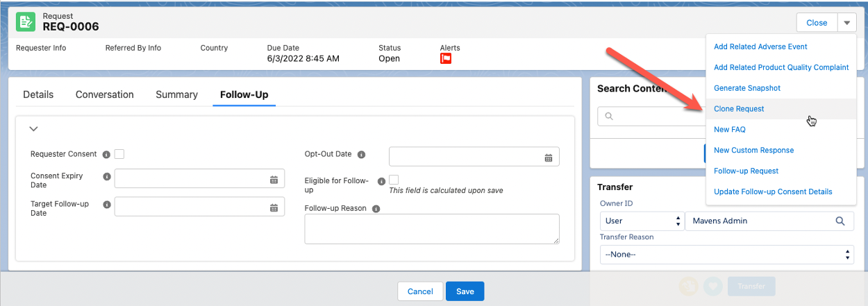Open the Owner ID User type dropdown
This screenshot has height=306, width=868.
pyautogui.click(x=641, y=221)
